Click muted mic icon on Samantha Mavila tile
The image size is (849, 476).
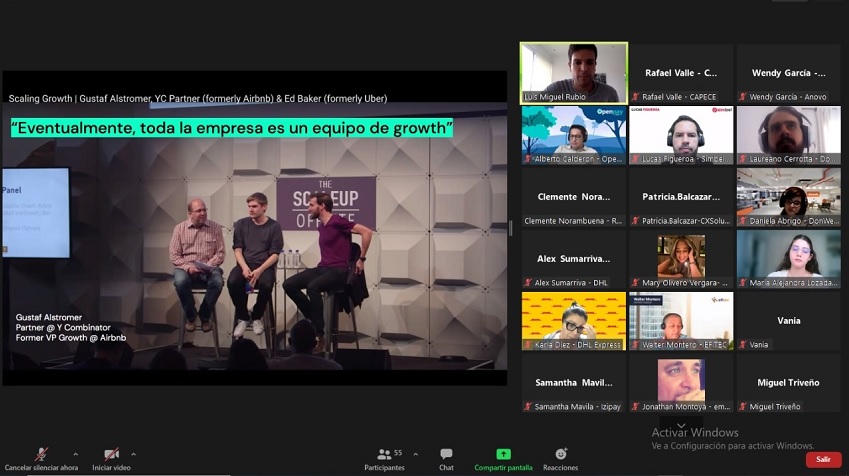[528, 407]
